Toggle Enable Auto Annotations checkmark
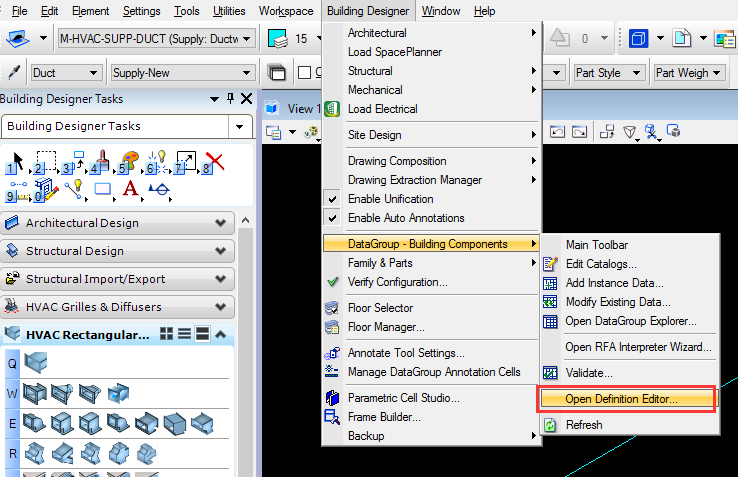The width and height of the screenshot is (738, 477). (x=332, y=218)
